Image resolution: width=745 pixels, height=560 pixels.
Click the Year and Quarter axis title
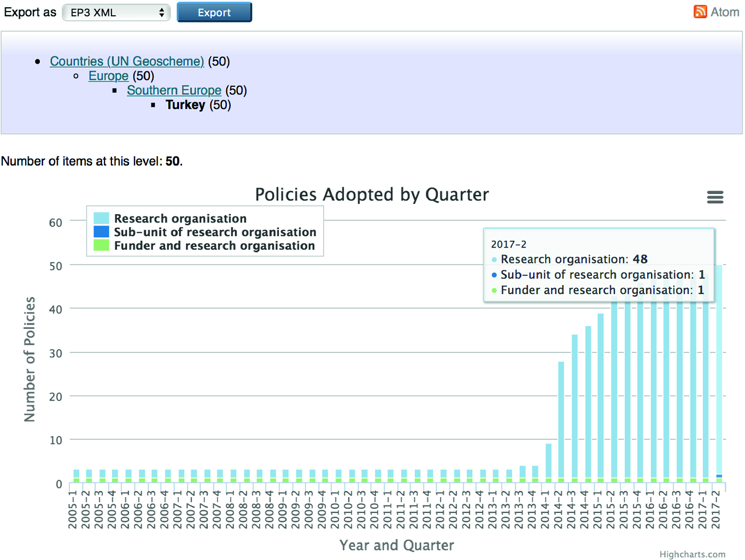[x=397, y=545]
